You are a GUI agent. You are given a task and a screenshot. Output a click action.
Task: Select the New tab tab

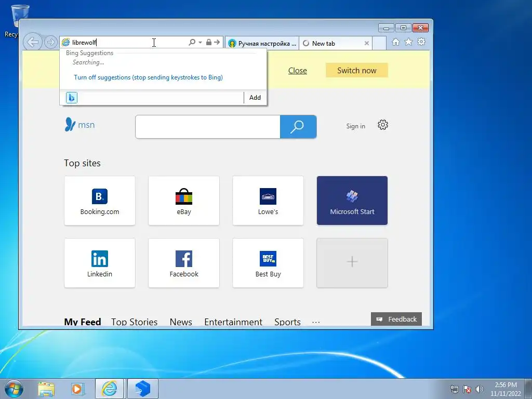332,44
